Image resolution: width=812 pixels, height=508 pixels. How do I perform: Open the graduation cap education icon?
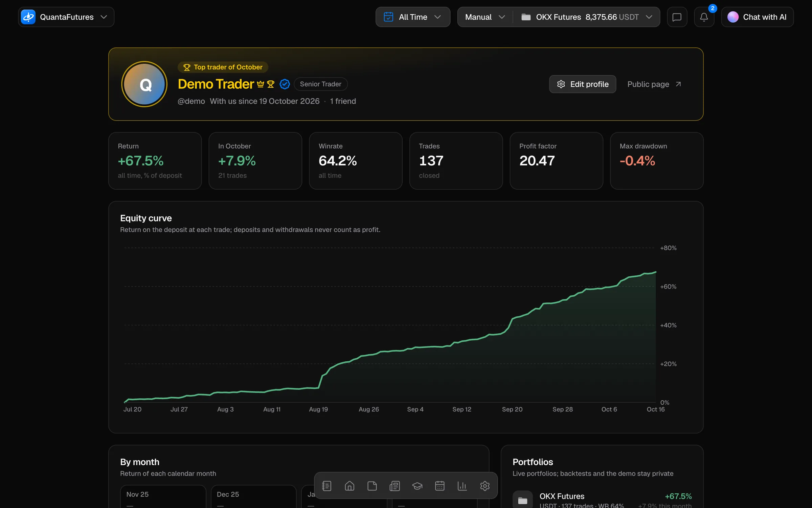coord(417,486)
